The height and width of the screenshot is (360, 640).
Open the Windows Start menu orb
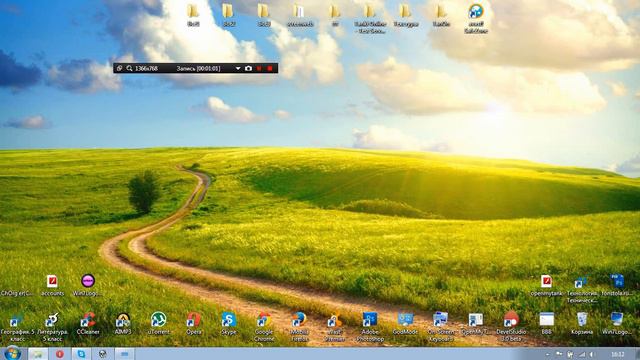click(13, 353)
